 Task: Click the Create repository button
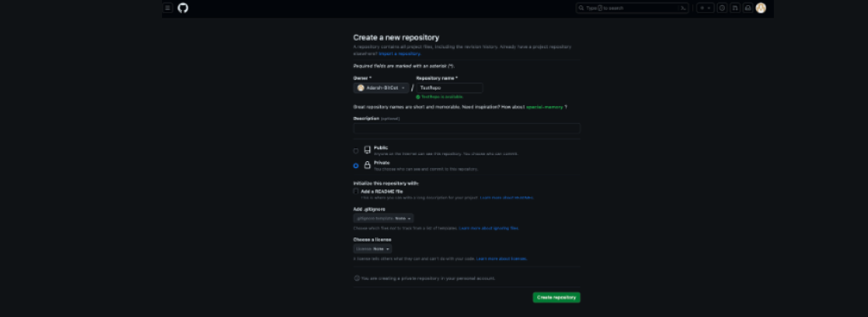557,298
